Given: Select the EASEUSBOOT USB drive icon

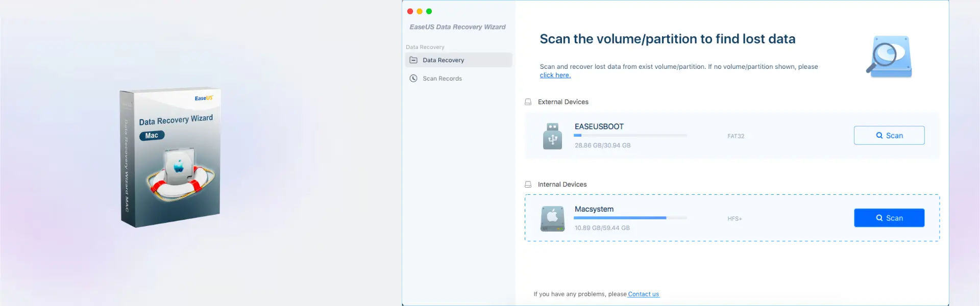Looking at the screenshot, I should [x=552, y=136].
